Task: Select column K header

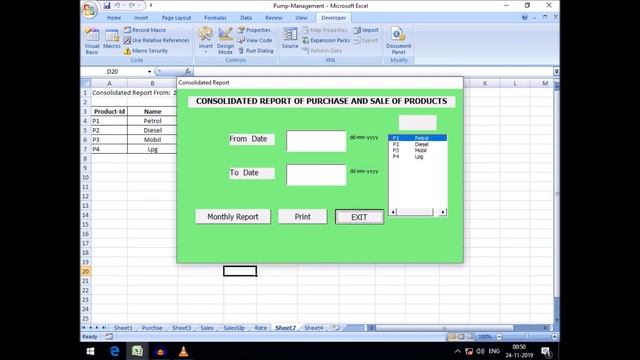Action: [484, 83]
